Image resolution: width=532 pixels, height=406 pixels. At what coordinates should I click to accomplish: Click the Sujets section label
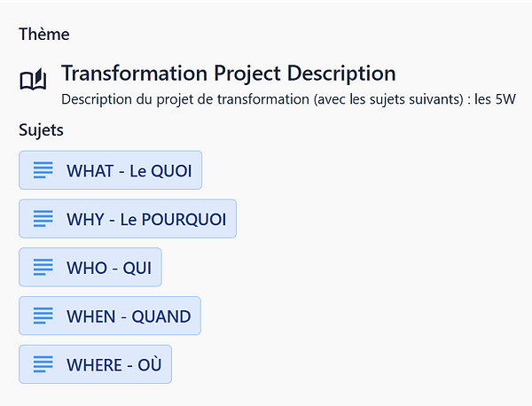[41, 130]
